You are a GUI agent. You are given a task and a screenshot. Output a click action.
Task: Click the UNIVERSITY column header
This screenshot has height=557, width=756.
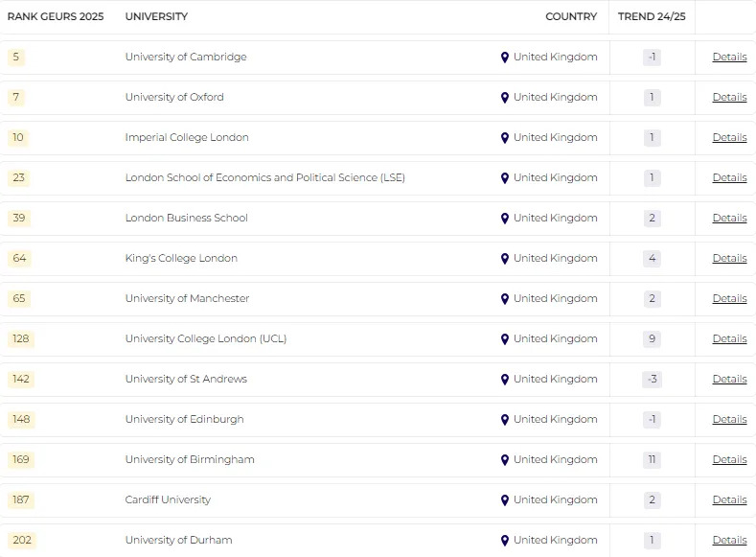point(156,16)
